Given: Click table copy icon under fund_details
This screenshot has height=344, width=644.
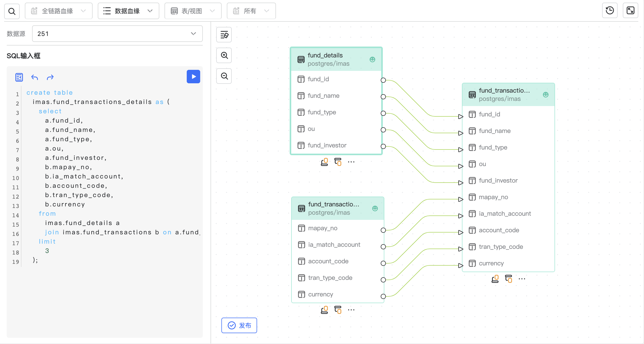Looking at the screenshot, I should click(338, 162).
